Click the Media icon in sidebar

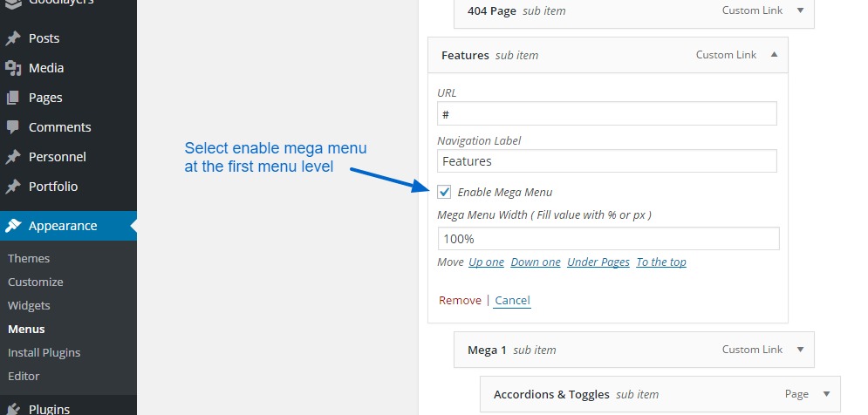point(13,68)
